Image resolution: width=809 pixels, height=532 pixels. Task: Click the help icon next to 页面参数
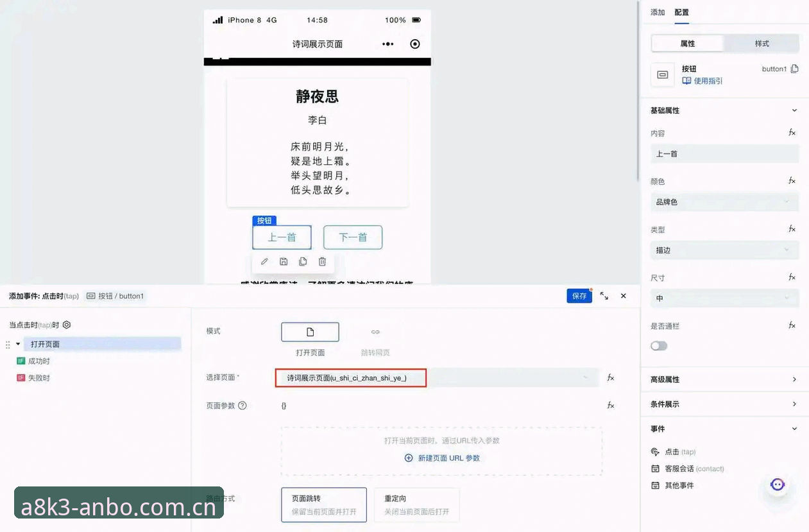(243, 406)
